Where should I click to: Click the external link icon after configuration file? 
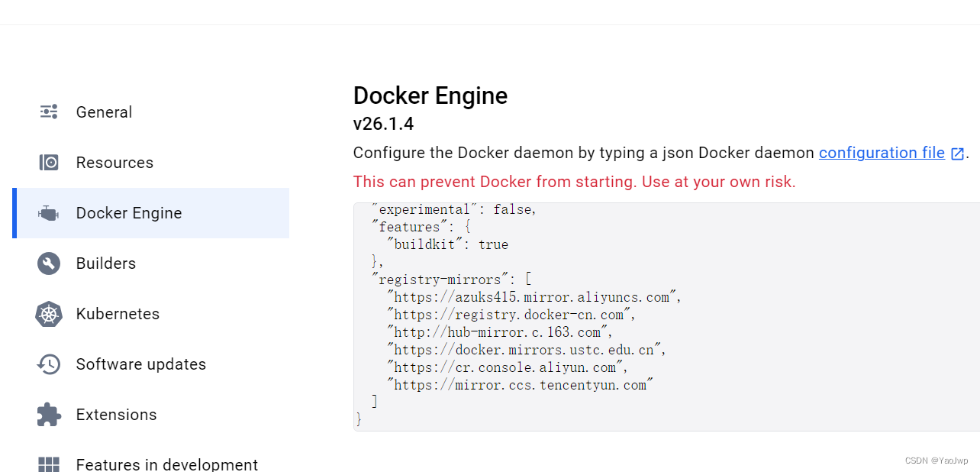tap(957, 153)
